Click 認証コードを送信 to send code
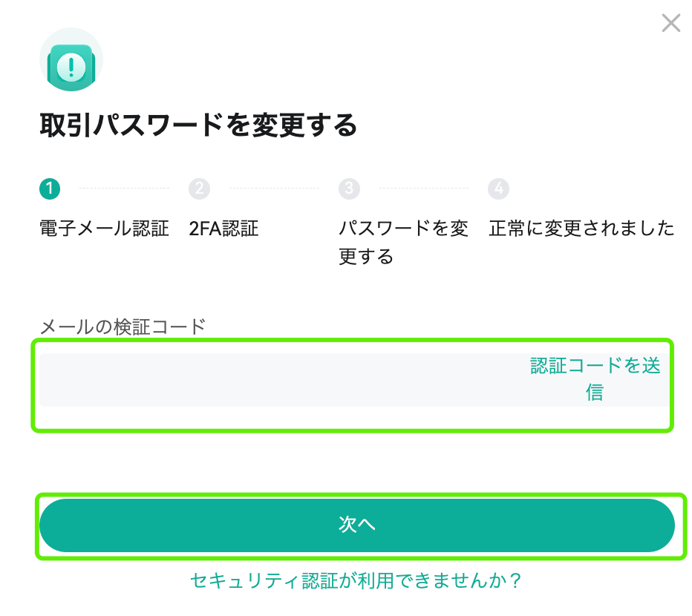The image size is (692, 616). [x=595, y=379]
